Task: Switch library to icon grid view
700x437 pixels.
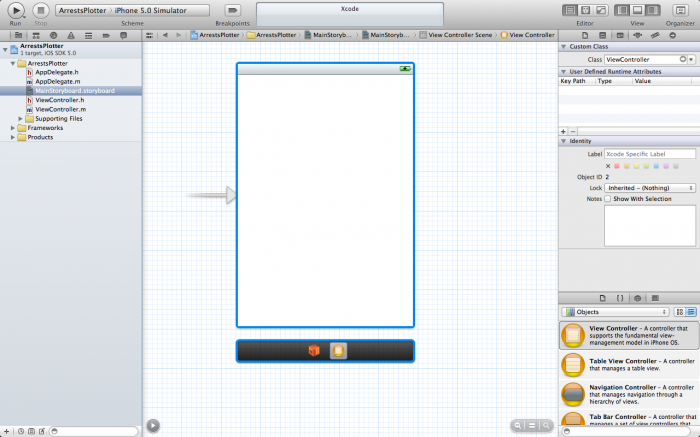Action: pyautogui.click(x=679, y=312)
